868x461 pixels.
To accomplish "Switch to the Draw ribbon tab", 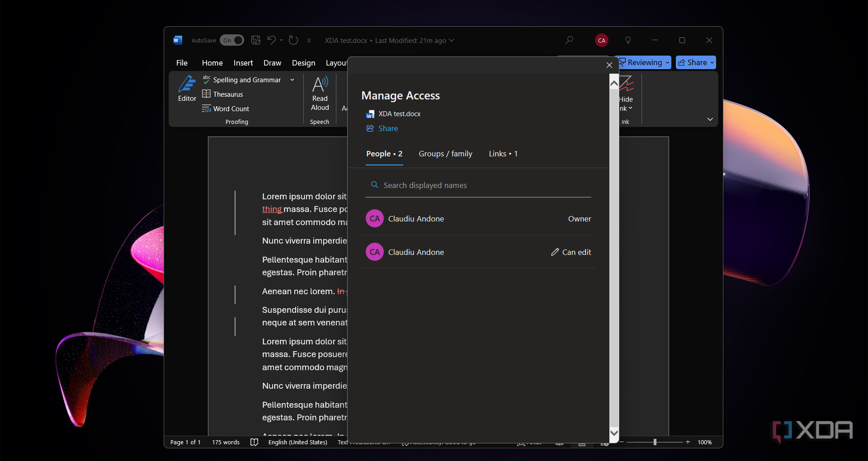I will tap(272, 63).
